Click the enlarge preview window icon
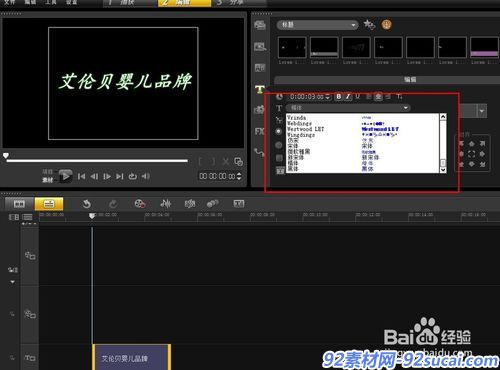Image resolution: width=500 pixels, height=370 pixels. point(238,162)
